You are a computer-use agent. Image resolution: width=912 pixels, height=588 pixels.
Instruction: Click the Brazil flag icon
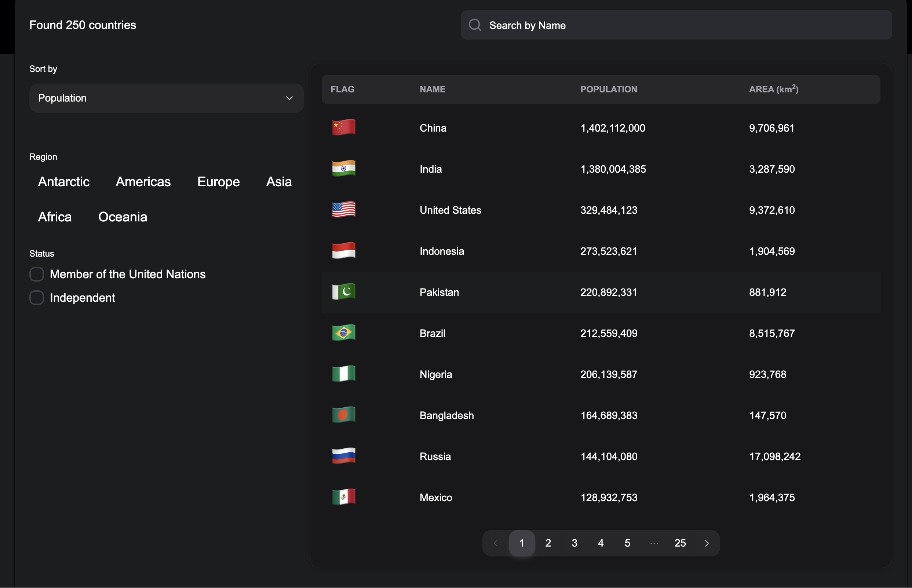click(x=343, y=333)
